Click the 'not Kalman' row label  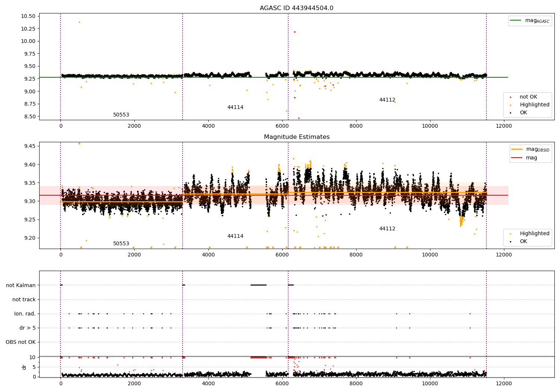(21, 285)
